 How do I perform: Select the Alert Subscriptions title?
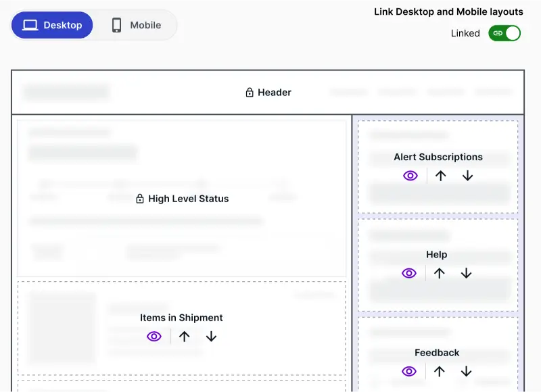pos(438,157)
